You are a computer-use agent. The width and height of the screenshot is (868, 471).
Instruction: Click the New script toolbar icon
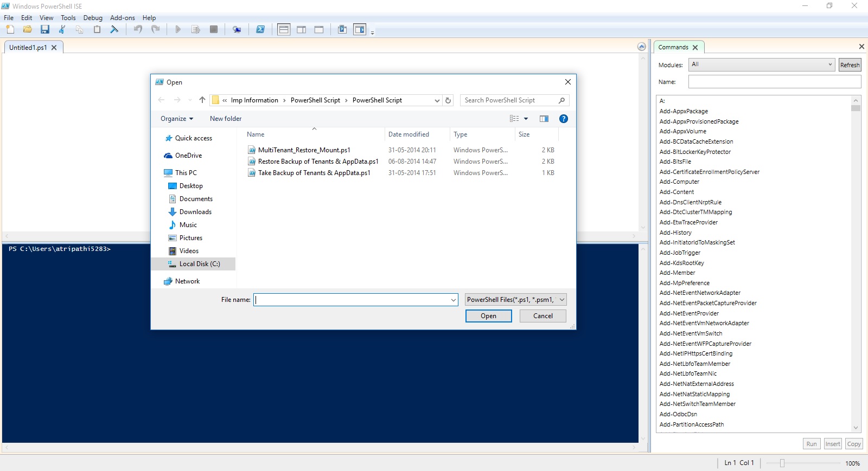(10, 29)
